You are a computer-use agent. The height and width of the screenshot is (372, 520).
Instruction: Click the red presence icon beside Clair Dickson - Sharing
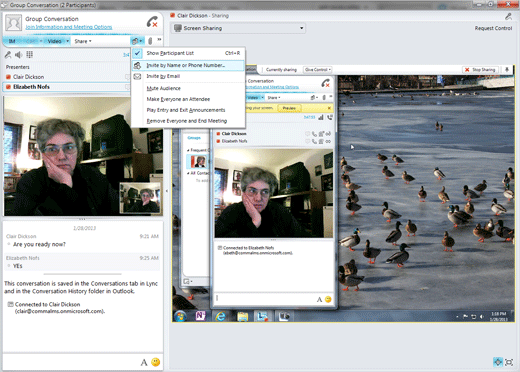(x=173, y=15)
